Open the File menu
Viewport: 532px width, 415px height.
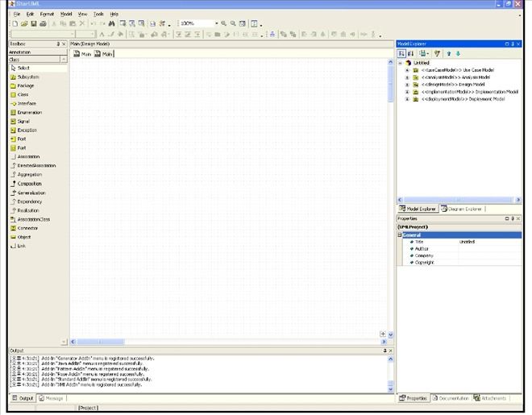coord(17,14)
